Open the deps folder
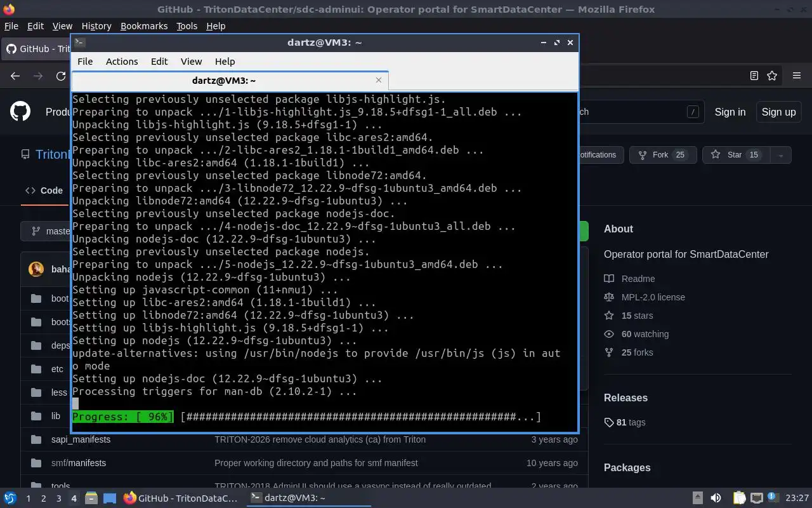Viewport: 812px width, 508px height. point(60,345)
